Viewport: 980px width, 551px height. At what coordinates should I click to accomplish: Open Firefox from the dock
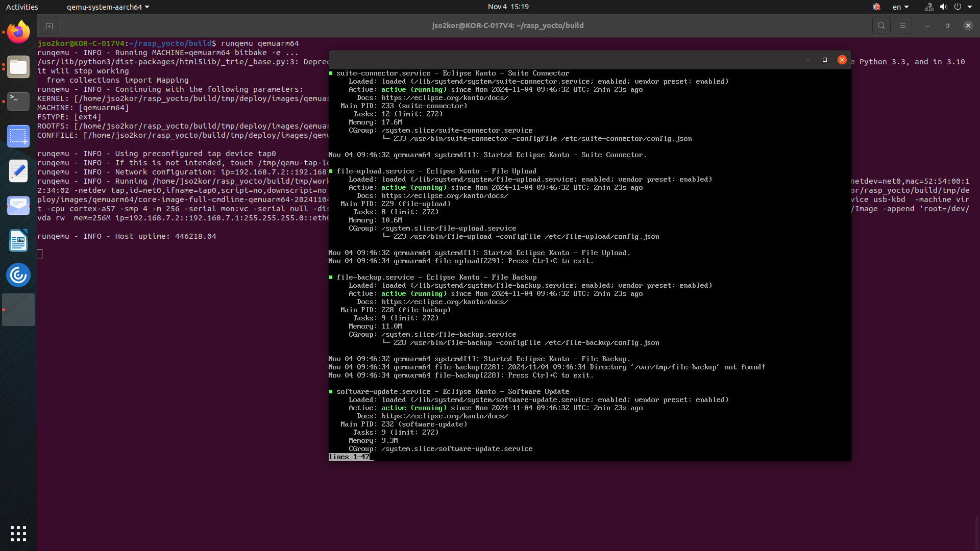pos(18,32)
